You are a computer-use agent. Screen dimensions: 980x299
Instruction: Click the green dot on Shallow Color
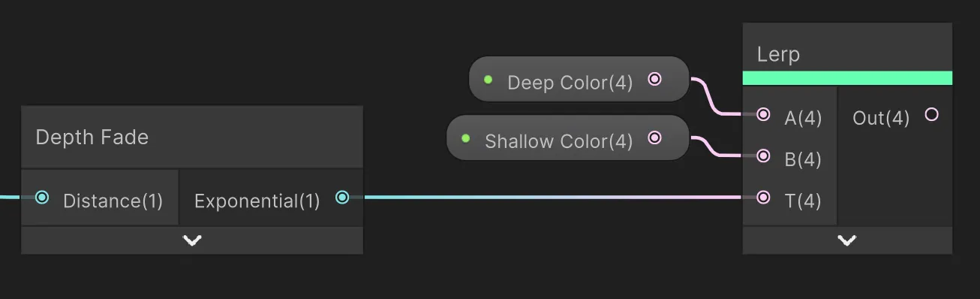pos(465,138)
